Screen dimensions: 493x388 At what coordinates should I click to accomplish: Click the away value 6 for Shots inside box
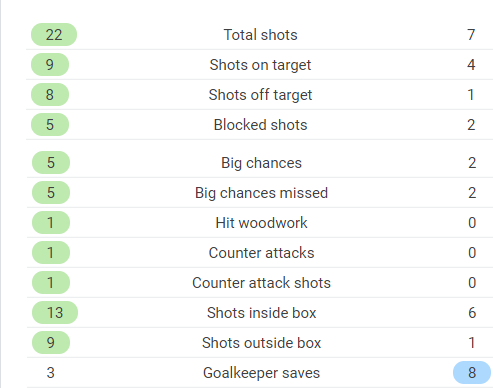(472, 313)
